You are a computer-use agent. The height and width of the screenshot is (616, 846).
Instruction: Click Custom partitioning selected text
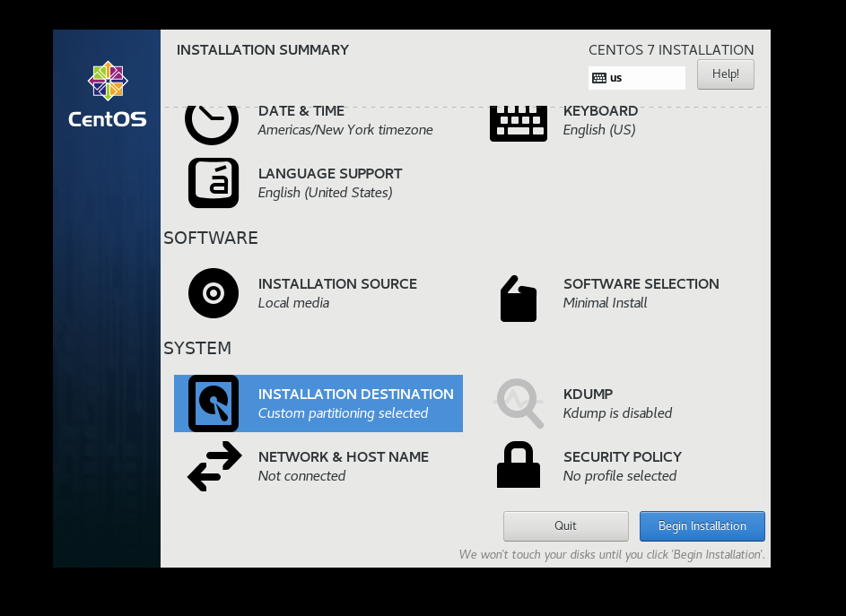(343, 413)
